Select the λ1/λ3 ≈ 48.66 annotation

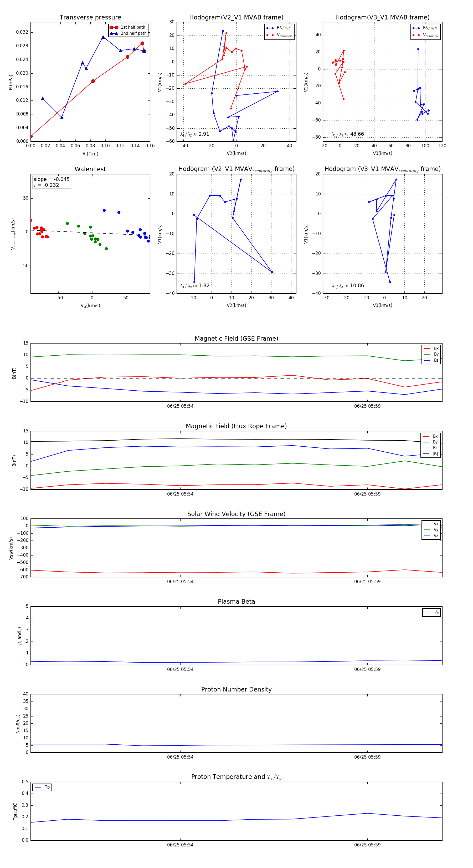tap(348, 134)
